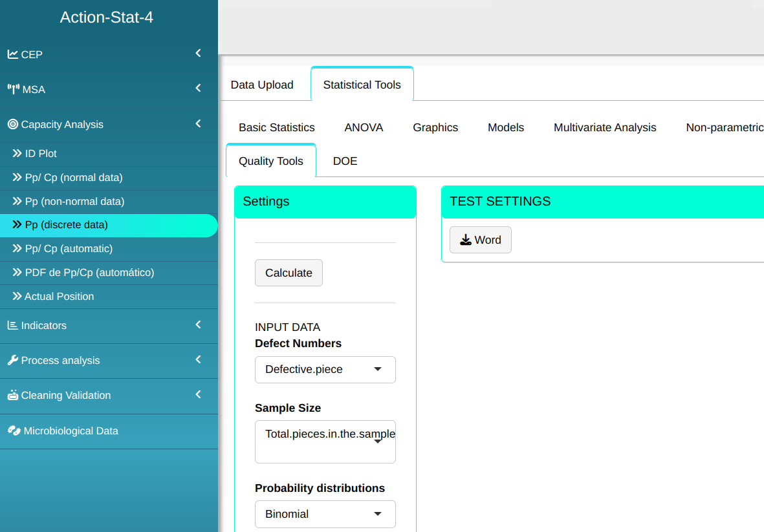Image resolution: width=764 pixels, height=532 pixels.
Task: Open the Sample Size dropdown
Action: point(325,442)
